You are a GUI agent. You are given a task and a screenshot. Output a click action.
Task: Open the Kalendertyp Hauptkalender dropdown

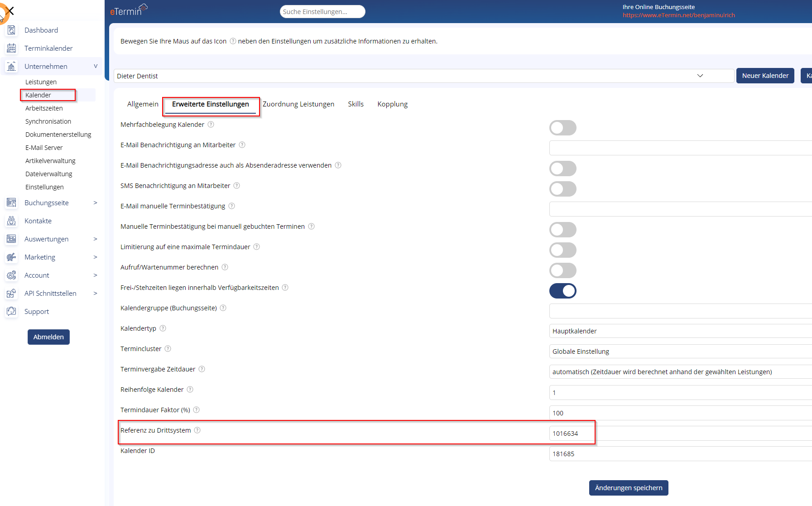pos(679,331)
